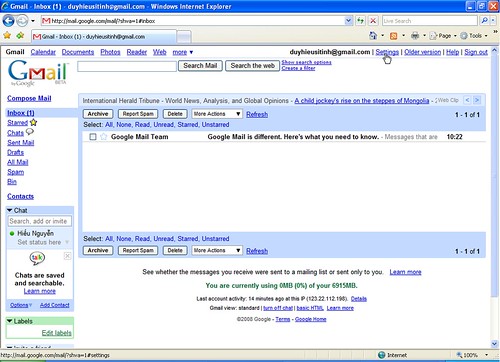This screenshot has height=362, width=500.
Task: Close the Talk chat promo box
Action: 67,256
